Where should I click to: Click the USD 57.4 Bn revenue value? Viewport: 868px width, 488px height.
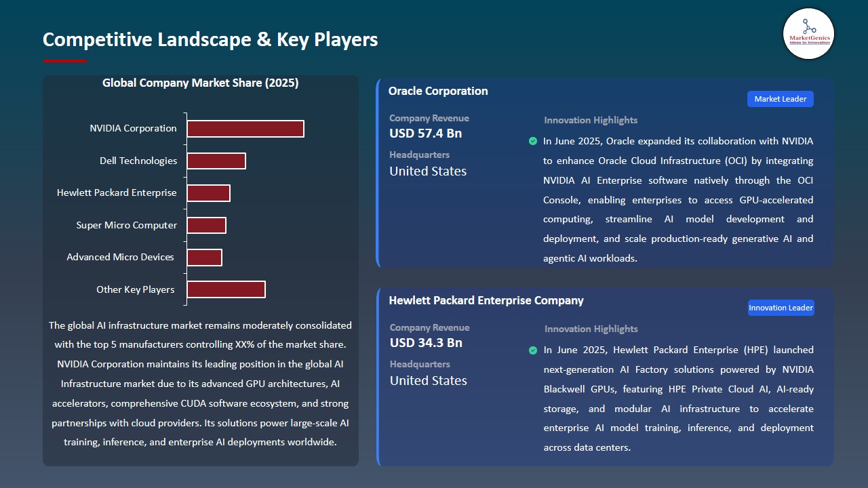pyautogui.click(x=426, y=134)
